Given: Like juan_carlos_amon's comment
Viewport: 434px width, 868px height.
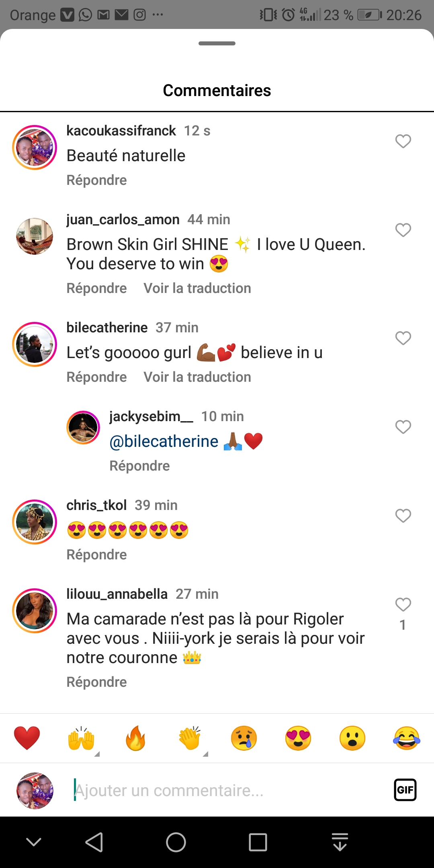Looking at the screenshot, I should pos(403,230).
